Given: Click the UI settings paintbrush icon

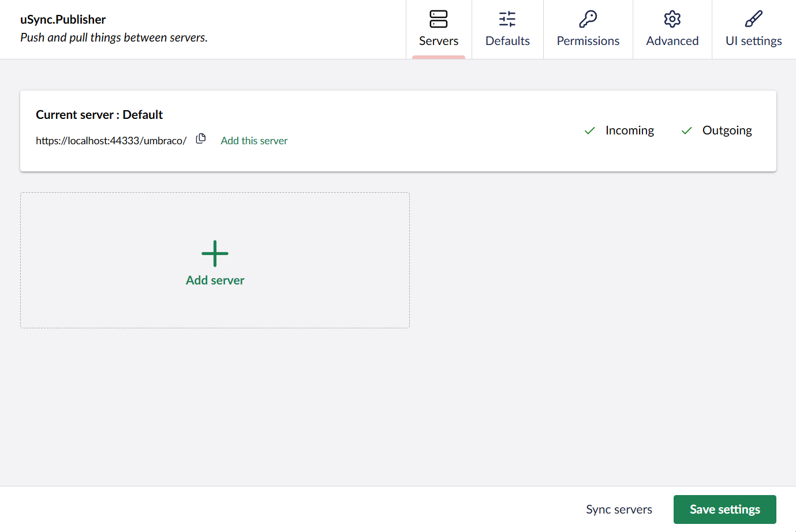Looking at the screenshot, I should click(753, 19).
